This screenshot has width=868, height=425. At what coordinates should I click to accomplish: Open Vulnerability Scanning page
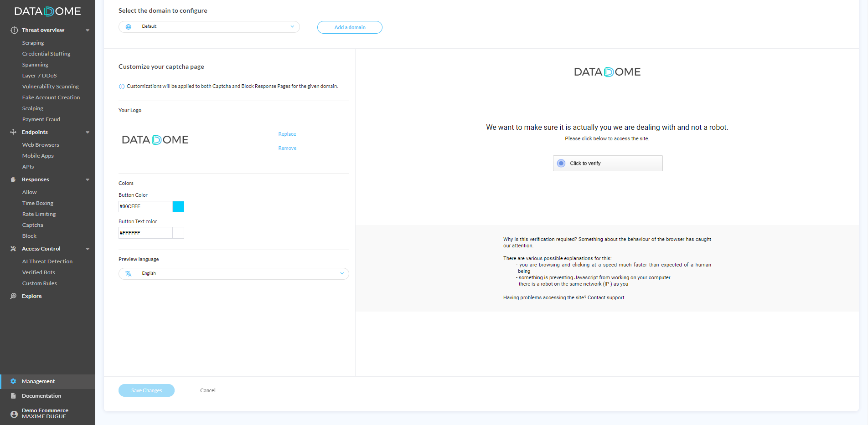pyautogui.click(x=51, y=87)
